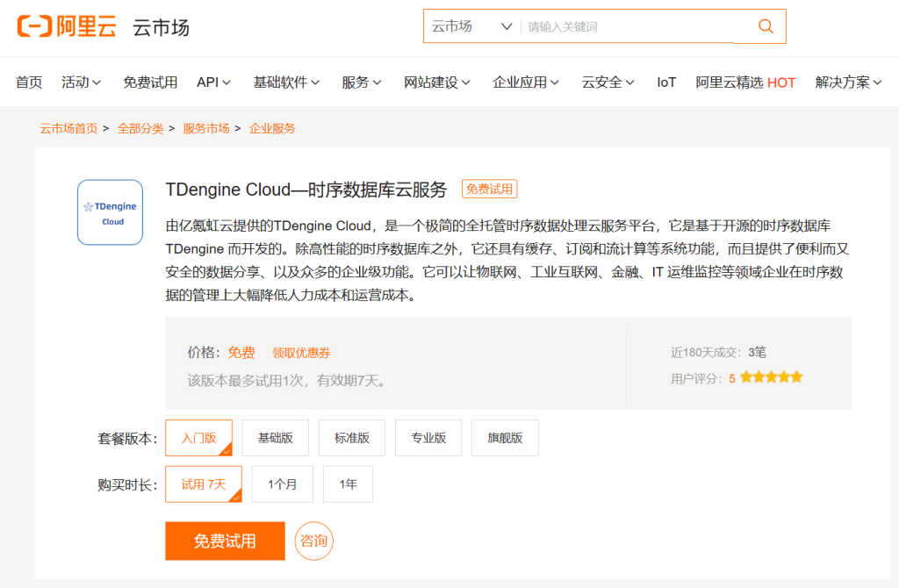The width and height of the screenshot is (899, 588).
Task: Expand the 企业应用 navigation dropdown
Action: point(525,81)
